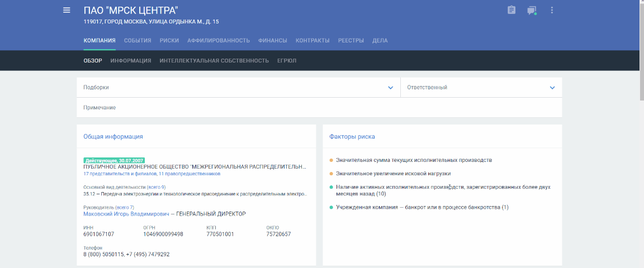Expand the Подборки dropdown arrow
This screenshot has width=644, height=268.
pos(391,88)
